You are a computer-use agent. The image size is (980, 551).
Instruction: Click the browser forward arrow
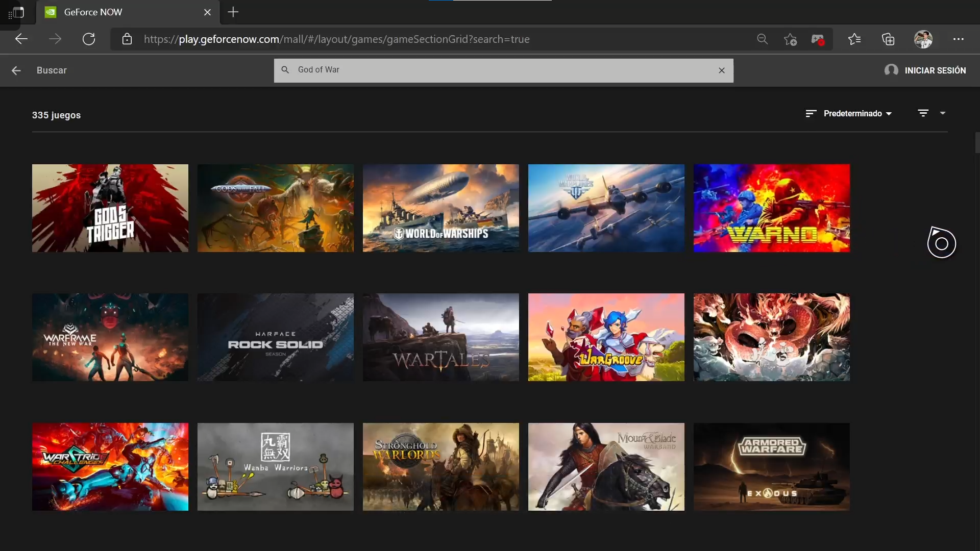(55, 39)
